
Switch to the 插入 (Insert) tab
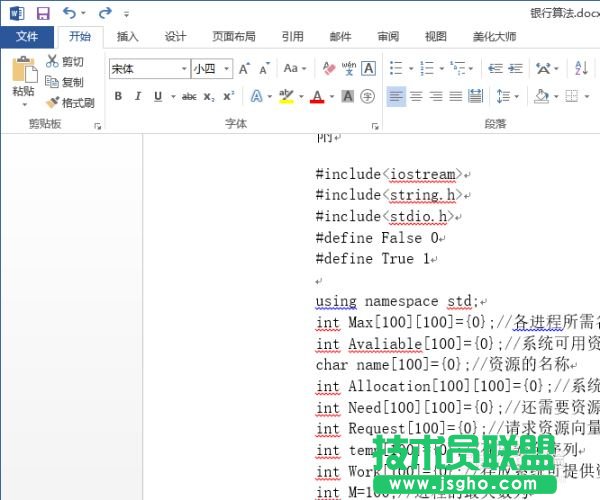coord(127,37)
